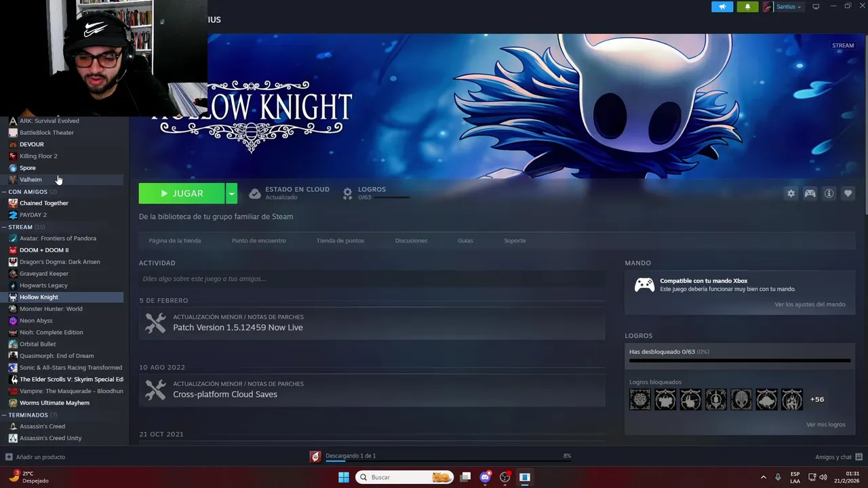The height and width of the screenshot is (488, 868).
Task: Click the game info icon
Action: [829, 193]
